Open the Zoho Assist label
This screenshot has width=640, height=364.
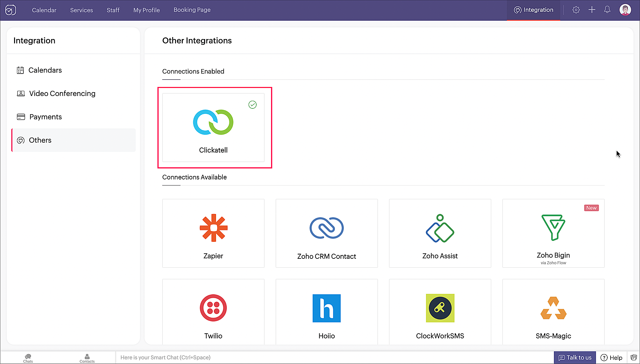[x=440, y=256]
